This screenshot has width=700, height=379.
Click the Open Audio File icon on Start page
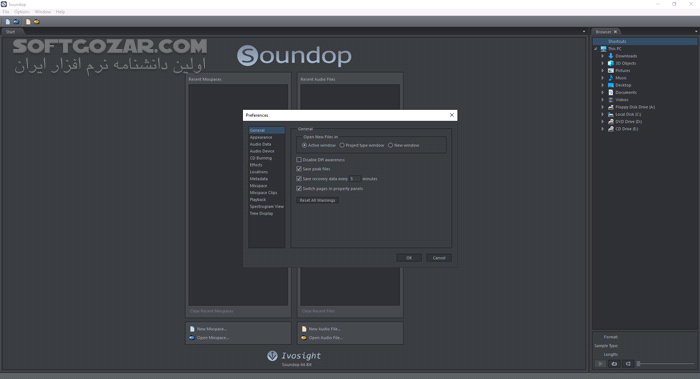click(304, 338)
